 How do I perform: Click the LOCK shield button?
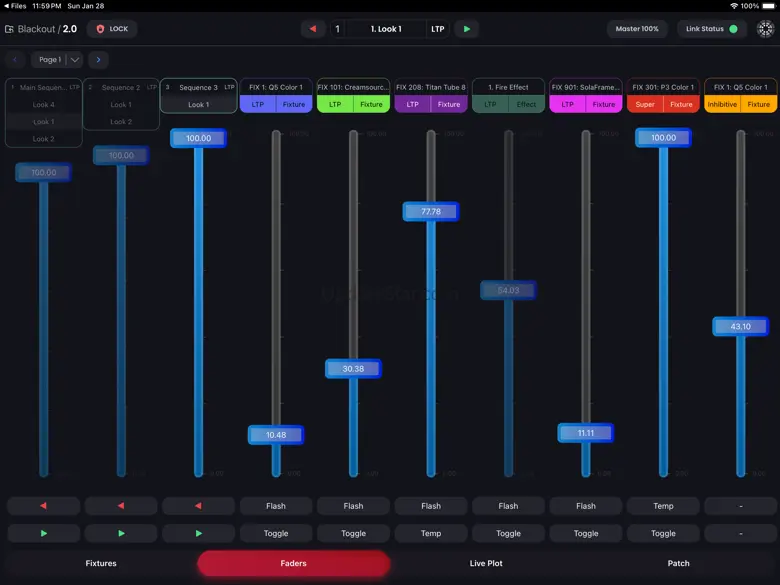[112, 29]
